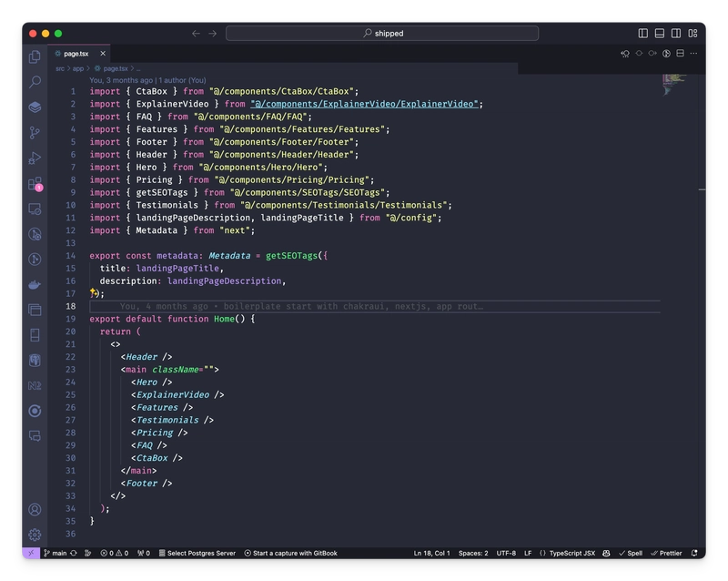Select encoding via UTF-8 status item
This screenshot has height=581, width=728.
506,553
